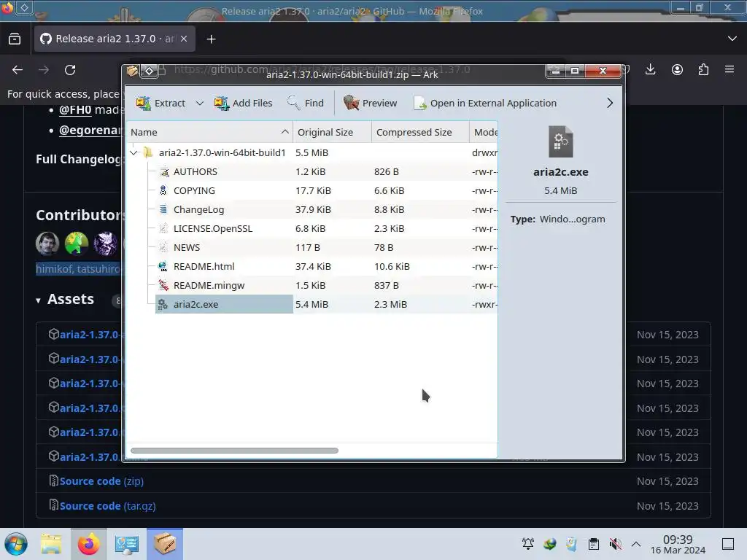Toggle muted volume tray icon

point(615,544)
